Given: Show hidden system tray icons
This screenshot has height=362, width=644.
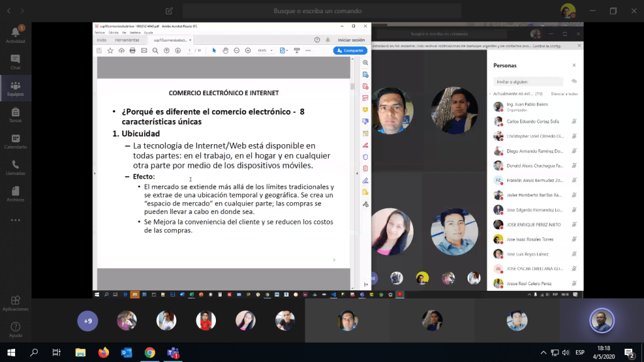Looking at the screenshot, I should coord(543,353).
